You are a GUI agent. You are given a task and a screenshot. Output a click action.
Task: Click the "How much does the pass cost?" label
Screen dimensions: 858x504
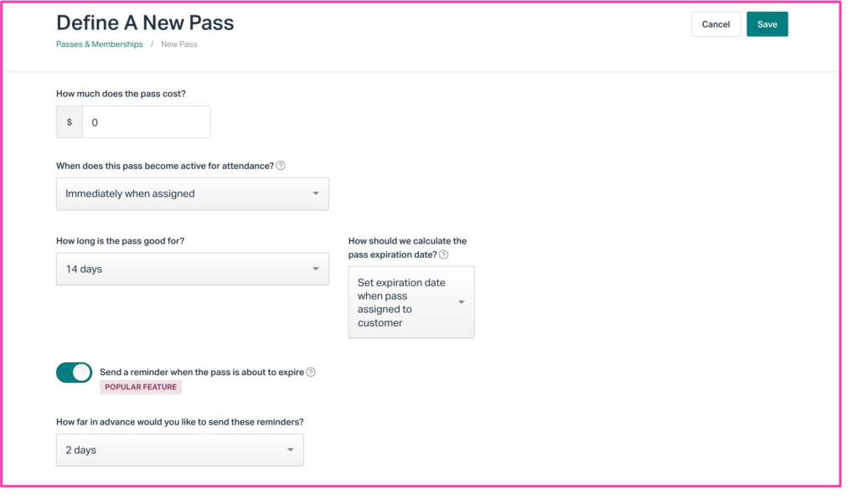(x=121, y=94)
